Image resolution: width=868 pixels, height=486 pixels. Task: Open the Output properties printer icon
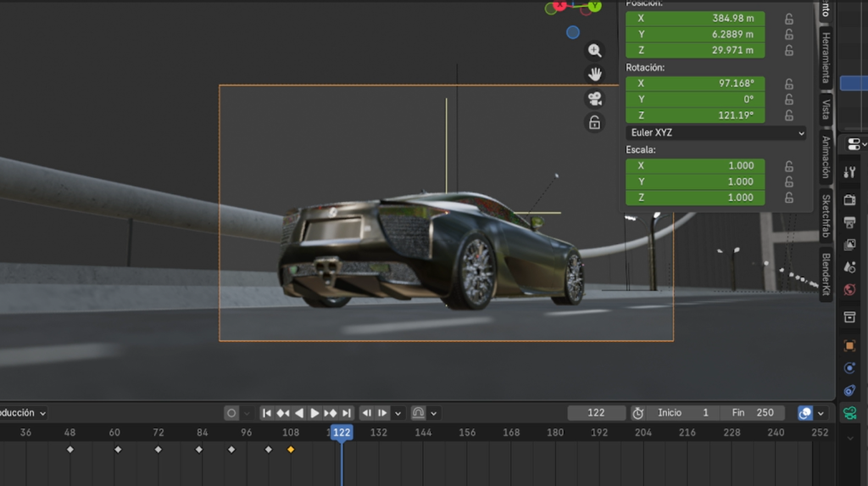coord(849,222)
